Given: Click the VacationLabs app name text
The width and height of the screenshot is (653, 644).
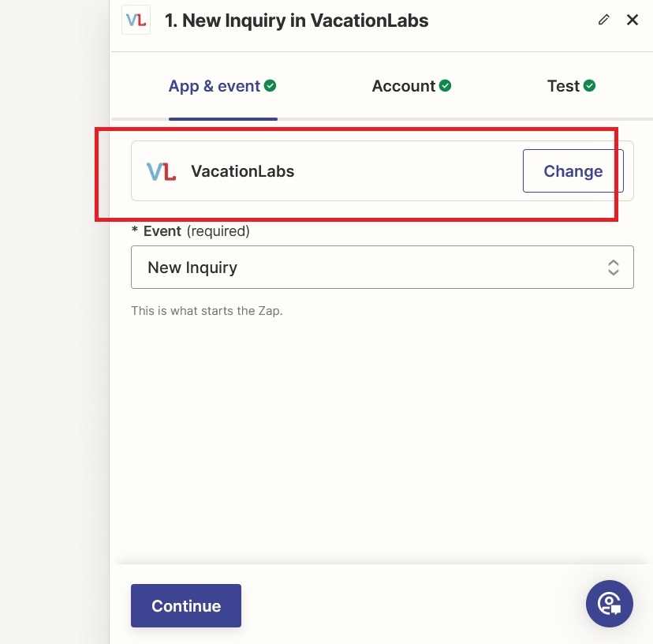Looking at the screenshot, I should click(x=242, y=171).
